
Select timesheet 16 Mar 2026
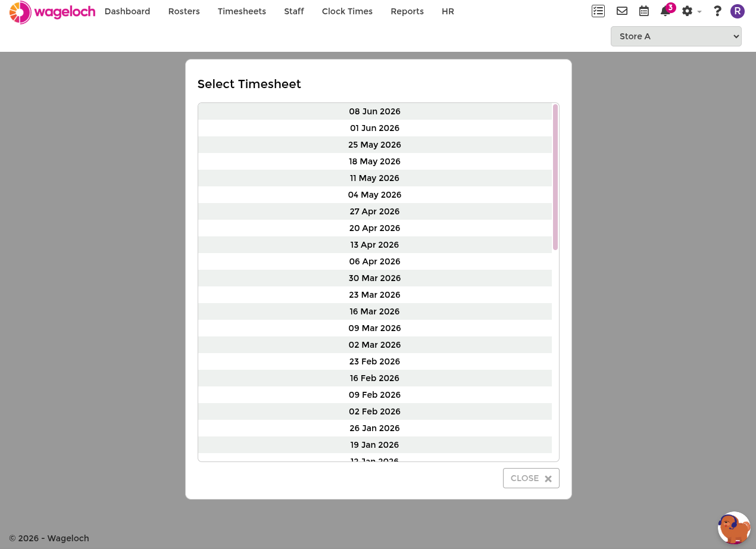pos(375,311)
